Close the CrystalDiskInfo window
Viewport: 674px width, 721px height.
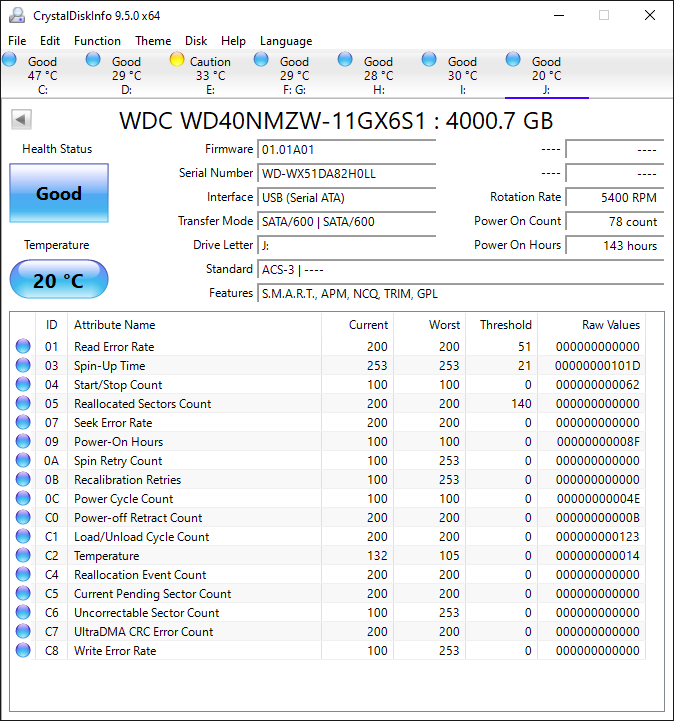pyautogui.click(x=650, y=15)
